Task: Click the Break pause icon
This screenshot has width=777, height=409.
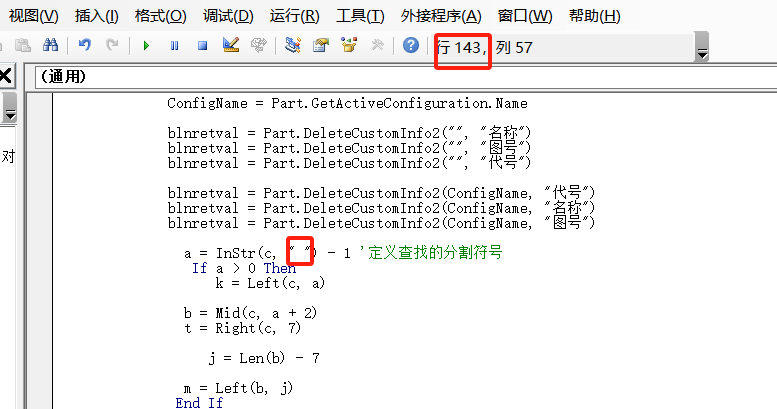Action: 174,46
